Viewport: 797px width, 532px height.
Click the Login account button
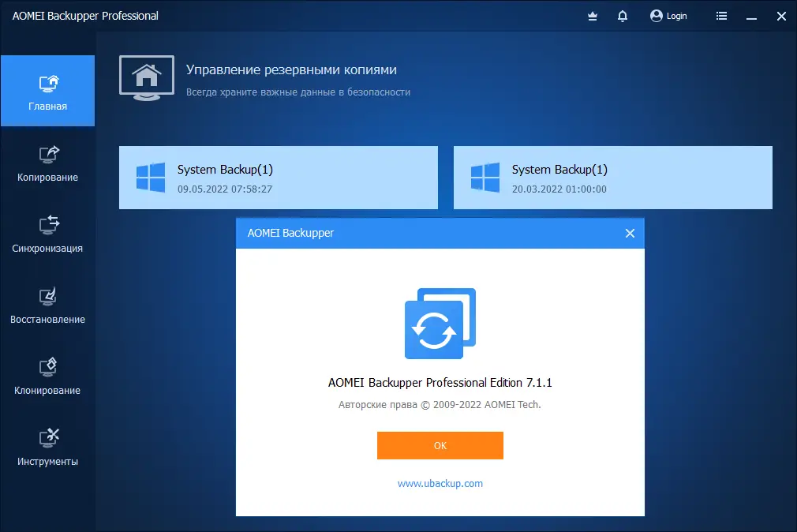[668, 16]
